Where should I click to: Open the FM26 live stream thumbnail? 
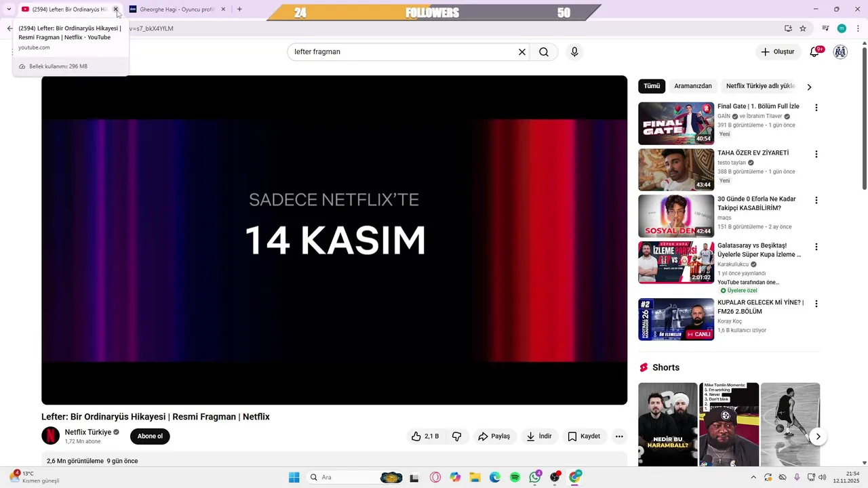coord(676,319)
